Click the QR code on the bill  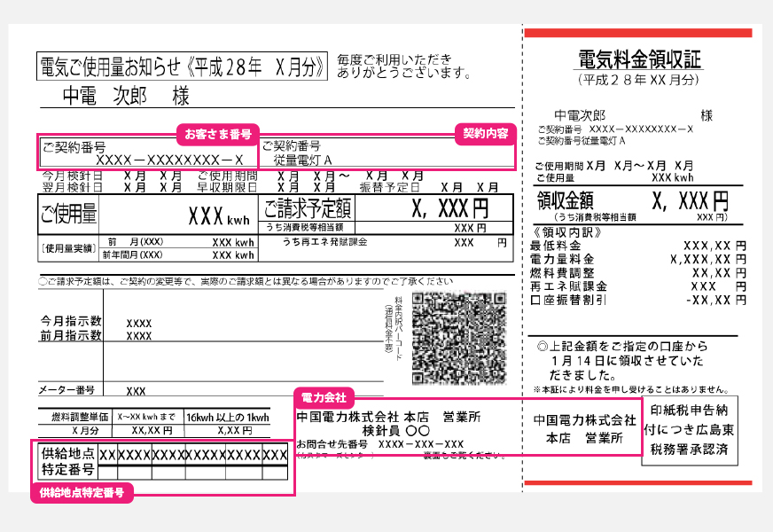click(x=458, y=333)
